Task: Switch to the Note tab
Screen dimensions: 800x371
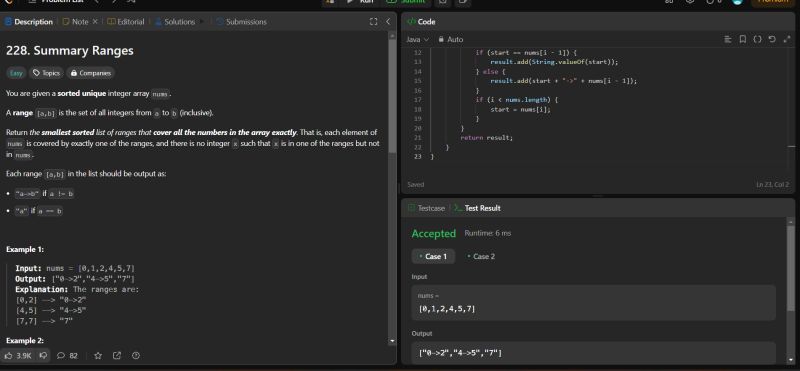Action: 76,22
